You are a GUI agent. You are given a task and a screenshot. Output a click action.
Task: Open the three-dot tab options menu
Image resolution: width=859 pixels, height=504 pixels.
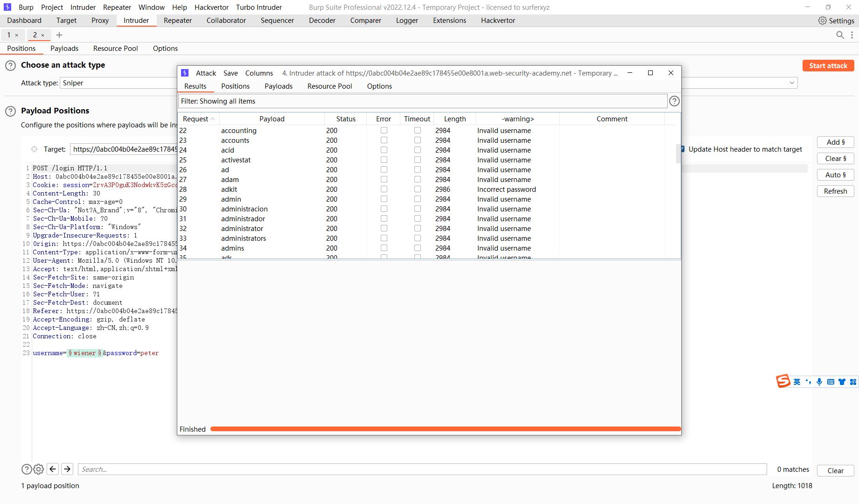pyautogui.click(x=852, y=35)
